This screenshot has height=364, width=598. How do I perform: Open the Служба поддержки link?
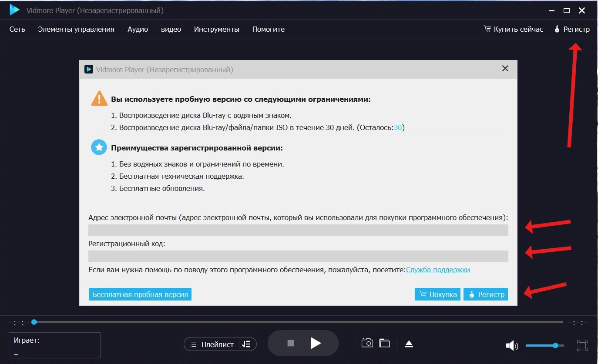pos(438,270)
